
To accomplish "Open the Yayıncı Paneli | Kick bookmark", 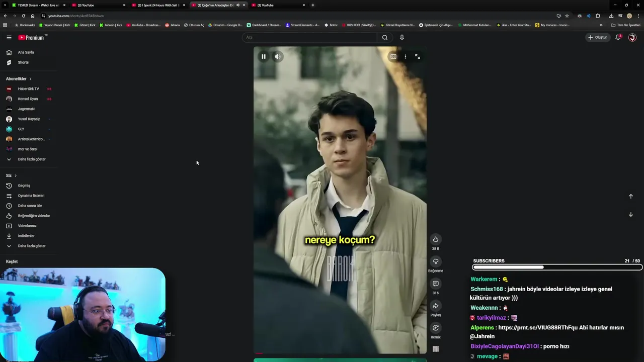I will click(x=55, y=25).
